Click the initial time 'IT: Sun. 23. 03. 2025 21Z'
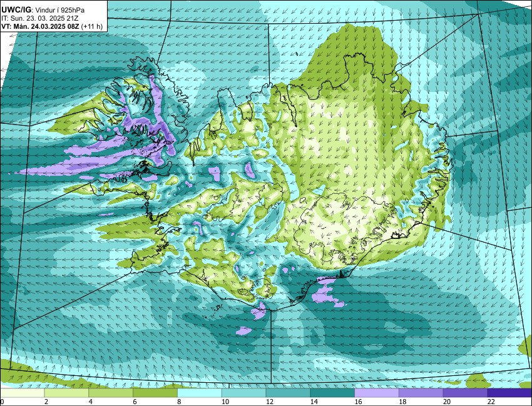Image resolution: width=532 pixels, height=406 pixels. (x=39, y=18)
